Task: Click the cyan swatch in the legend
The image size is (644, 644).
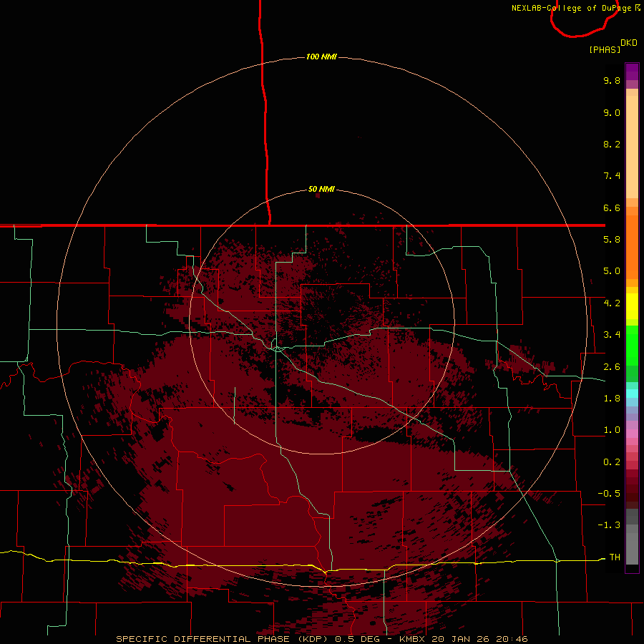Action: pos(632,394)
